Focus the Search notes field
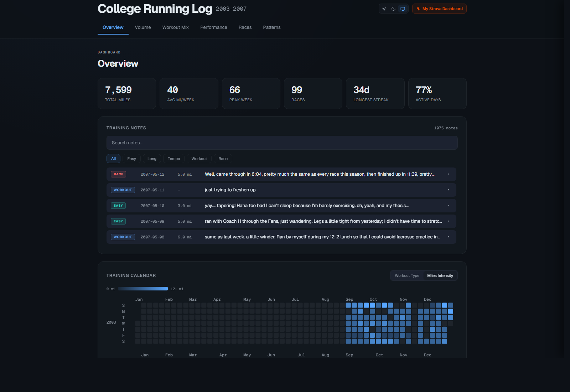The height and width of the screenshot is (392, 570). [x=282, y=143]
